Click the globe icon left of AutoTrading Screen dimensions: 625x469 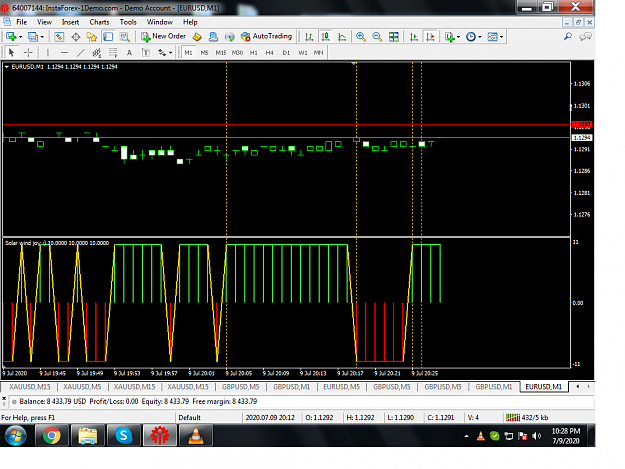tap(229, 37)
